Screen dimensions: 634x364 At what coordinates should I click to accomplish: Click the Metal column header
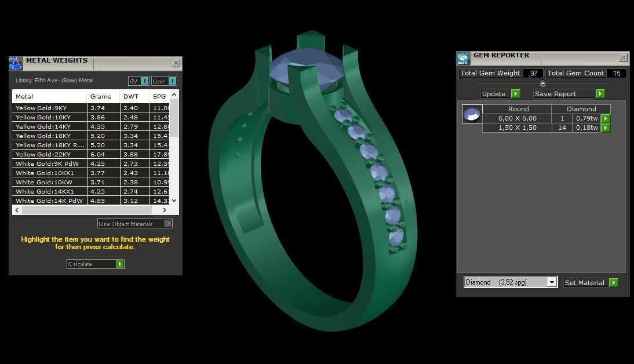pos(49,96)
